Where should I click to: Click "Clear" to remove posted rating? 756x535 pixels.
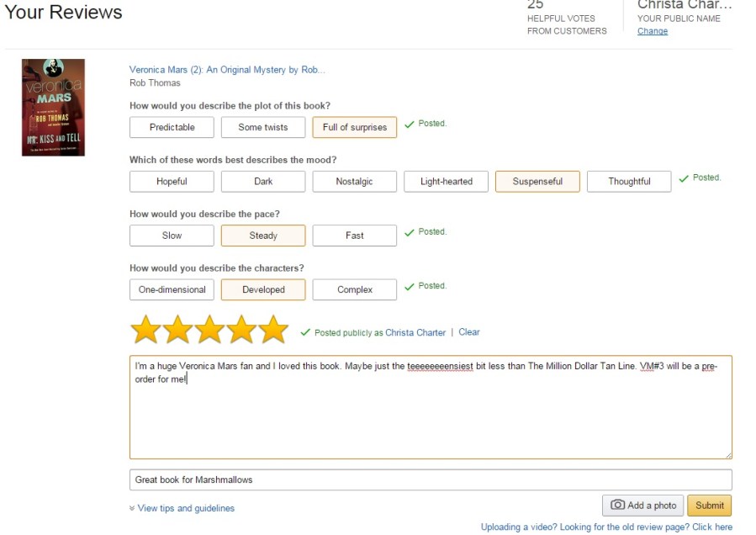[468, 332]
